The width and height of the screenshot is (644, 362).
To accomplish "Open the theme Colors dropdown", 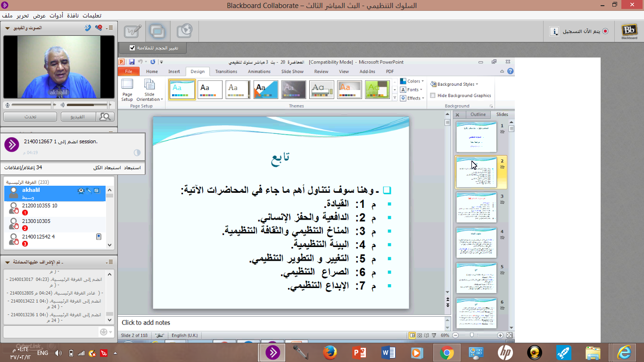I will (x=412, y=81).
